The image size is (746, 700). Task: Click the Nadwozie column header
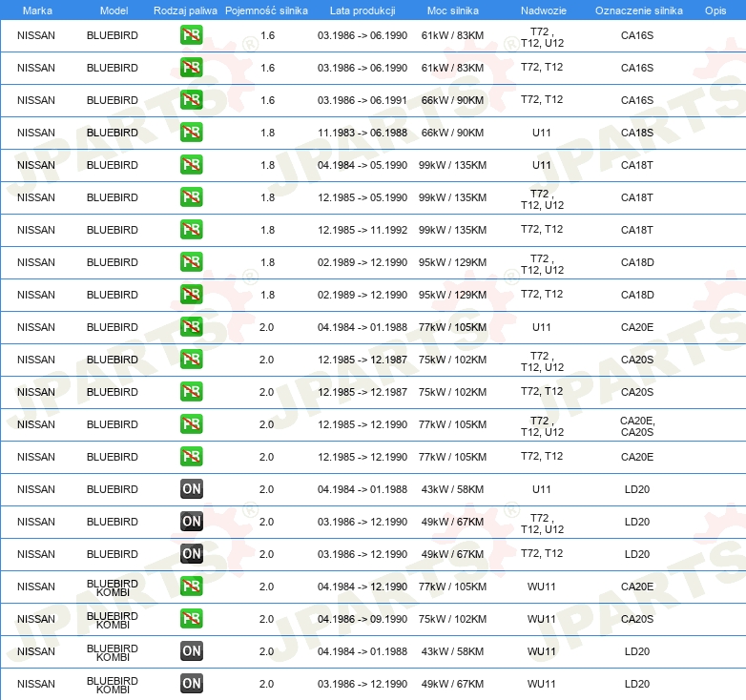544,10
